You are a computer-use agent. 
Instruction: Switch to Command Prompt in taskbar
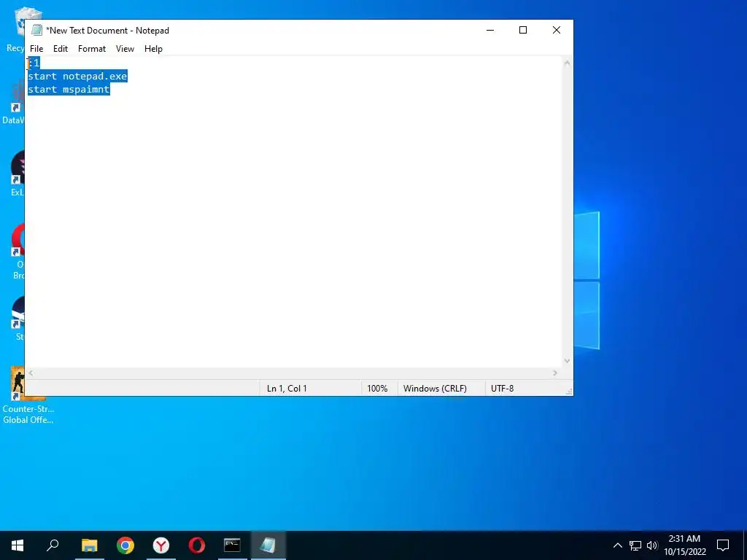(x=232, y=545)
